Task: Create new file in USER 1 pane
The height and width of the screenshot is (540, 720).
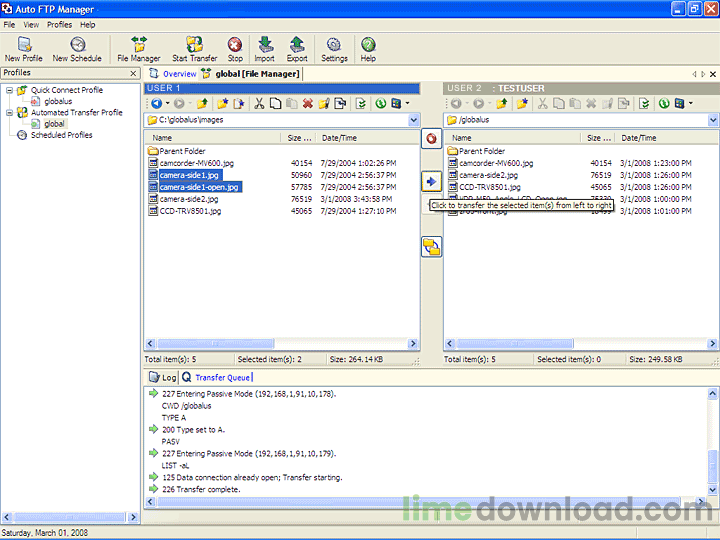Action: 239,104
